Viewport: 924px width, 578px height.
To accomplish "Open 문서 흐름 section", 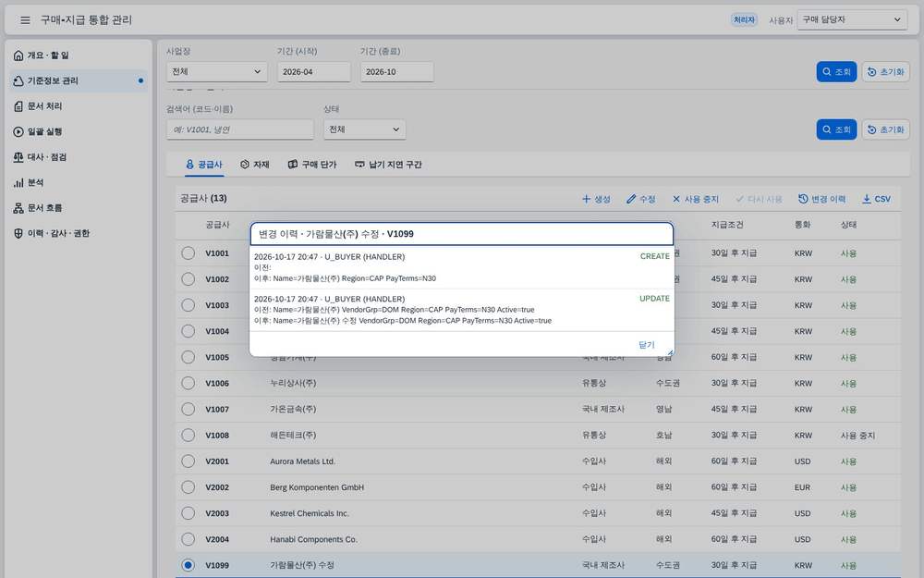I will (x=78, y=207).
